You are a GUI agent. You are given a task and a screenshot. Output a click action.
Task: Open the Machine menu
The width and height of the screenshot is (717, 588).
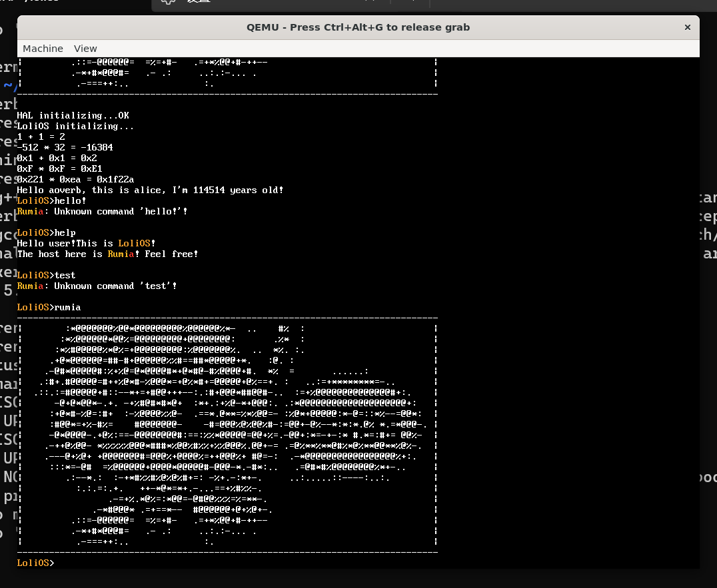43,49
